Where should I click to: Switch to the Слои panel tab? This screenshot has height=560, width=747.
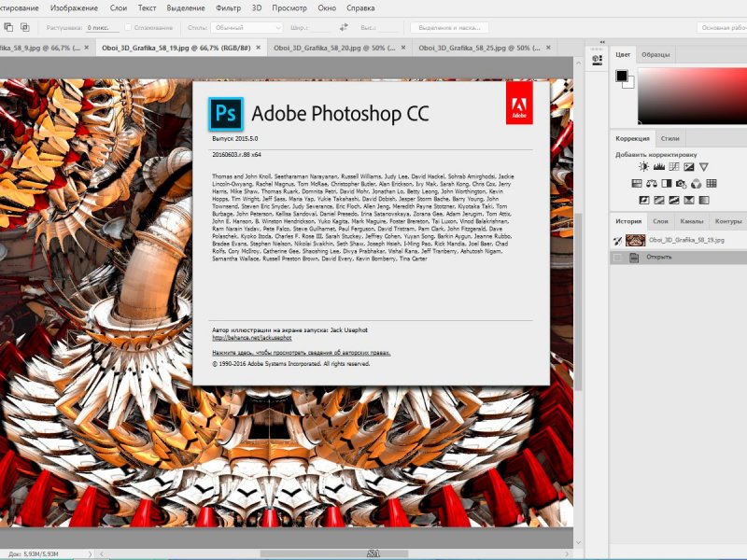[660, 221]
